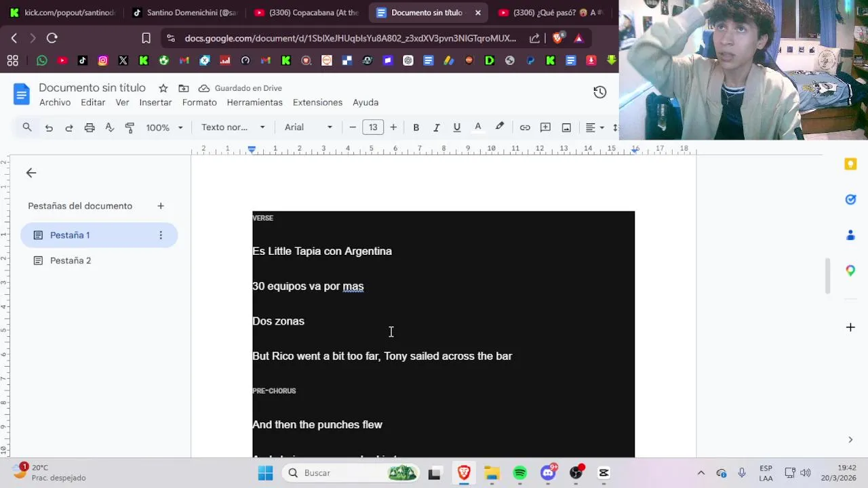Switch to the Copacabana YouTube tab
The width and height of the screenshot is (868, 488).
pyautogui.click(x=307, y=12)
